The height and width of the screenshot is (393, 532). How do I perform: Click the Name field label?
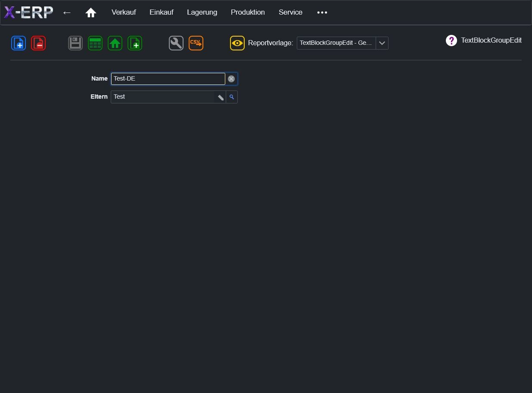point(100,78)
